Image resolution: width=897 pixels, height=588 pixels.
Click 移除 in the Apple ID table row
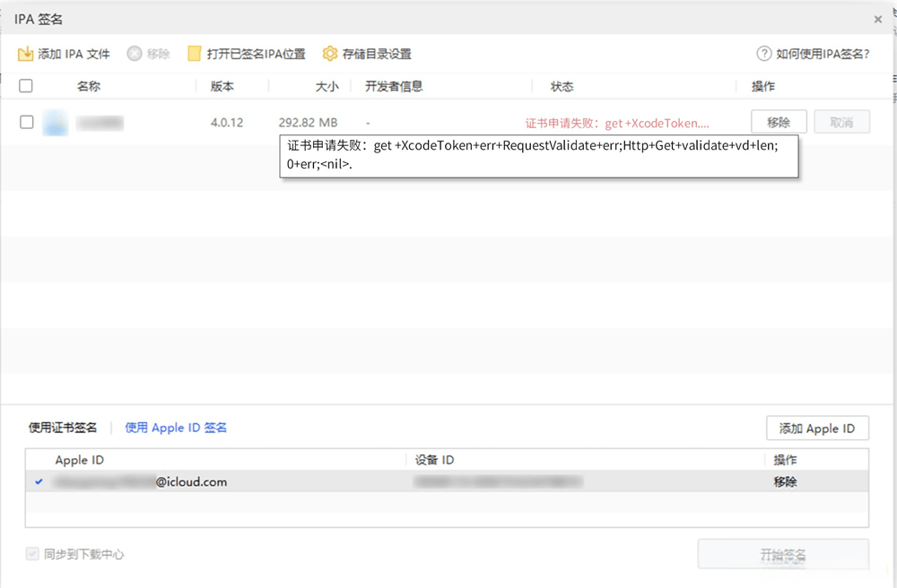(785, 481)
